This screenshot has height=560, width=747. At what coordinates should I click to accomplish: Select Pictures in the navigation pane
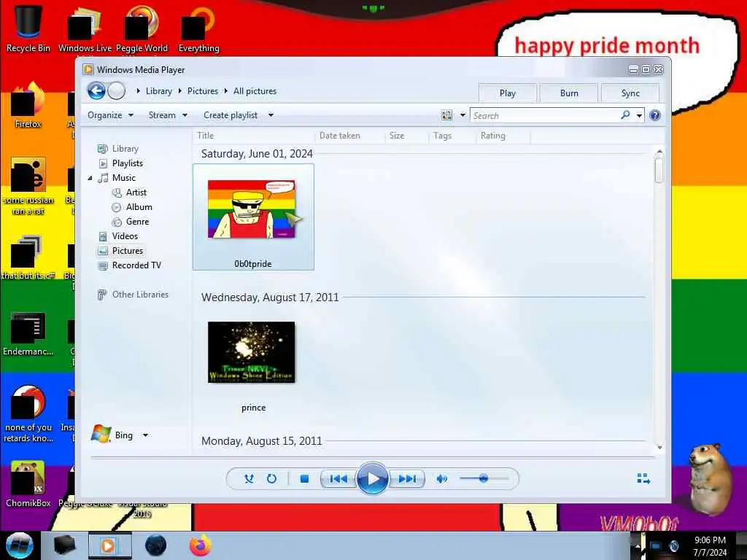[127, 251]
